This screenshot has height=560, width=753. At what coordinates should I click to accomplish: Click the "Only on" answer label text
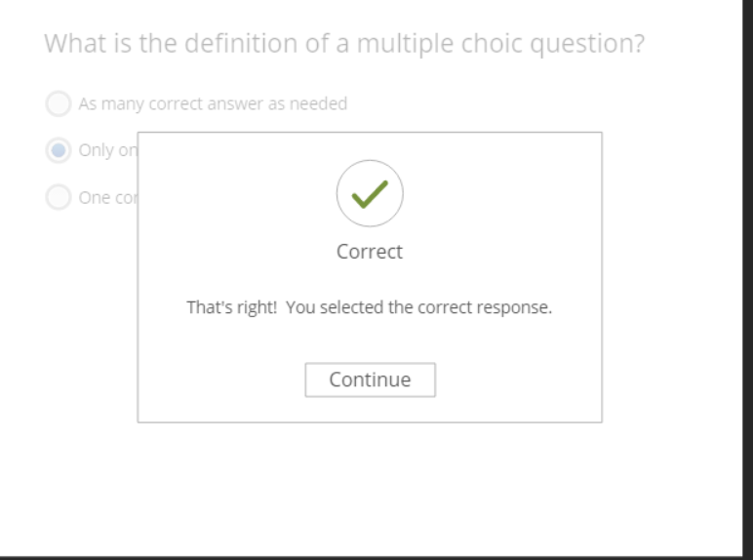[x=107, y=150]
